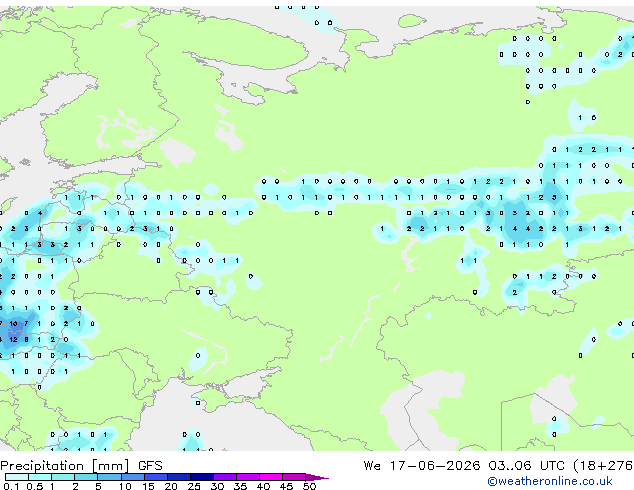
Task: Click the 25–30 mm dark blue swatch
Action: [x=202, y=477]
